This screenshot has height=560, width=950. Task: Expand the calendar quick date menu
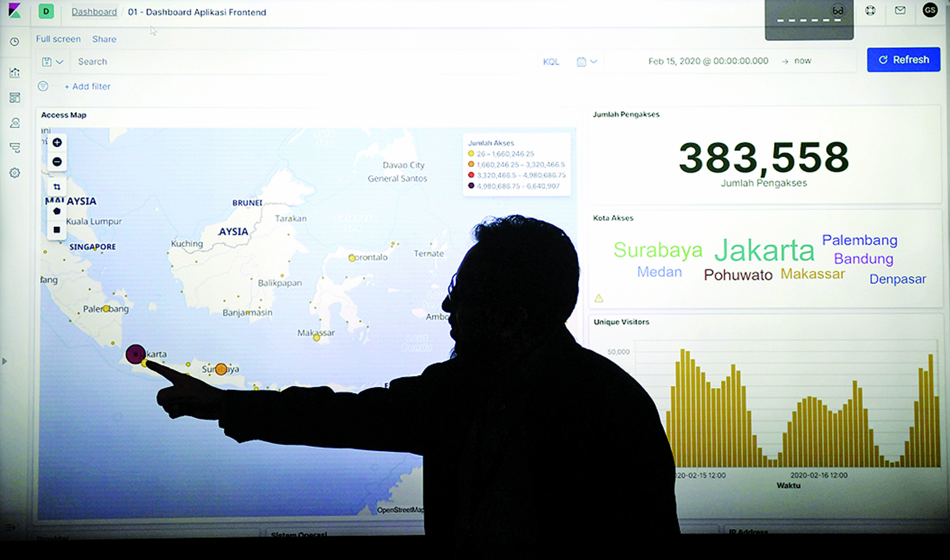click(586, 62)
